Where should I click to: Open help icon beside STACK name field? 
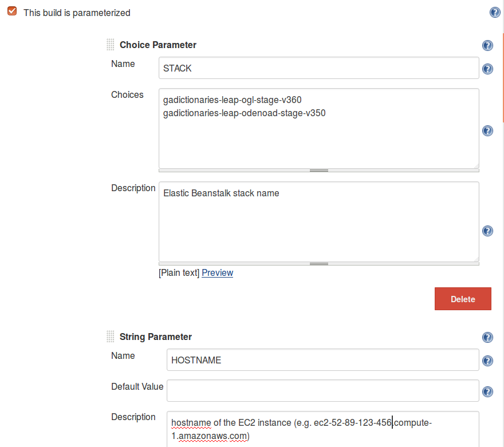487,69
